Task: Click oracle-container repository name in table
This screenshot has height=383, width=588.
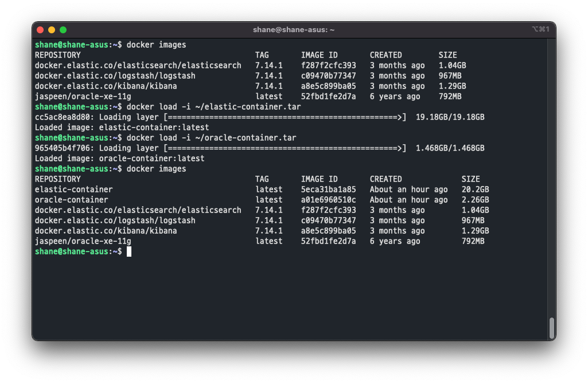Action: [72, 200]
